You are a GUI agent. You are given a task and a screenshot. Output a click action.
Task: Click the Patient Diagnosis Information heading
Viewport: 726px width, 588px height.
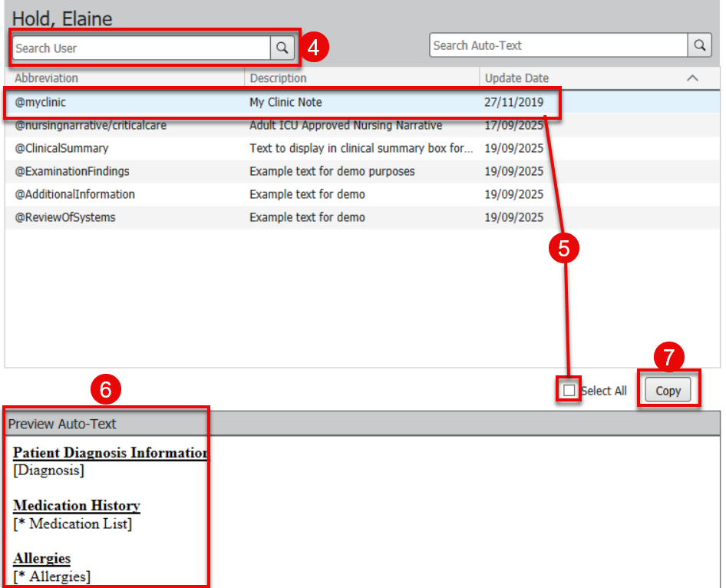coord(110,453)
